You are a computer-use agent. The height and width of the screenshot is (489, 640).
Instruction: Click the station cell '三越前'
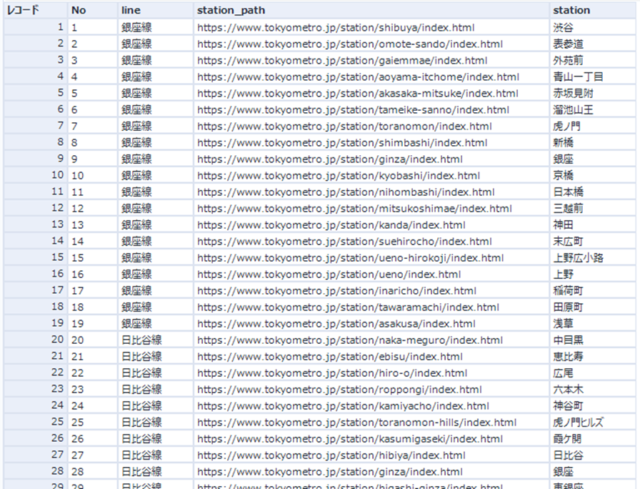tap(593, 208)
